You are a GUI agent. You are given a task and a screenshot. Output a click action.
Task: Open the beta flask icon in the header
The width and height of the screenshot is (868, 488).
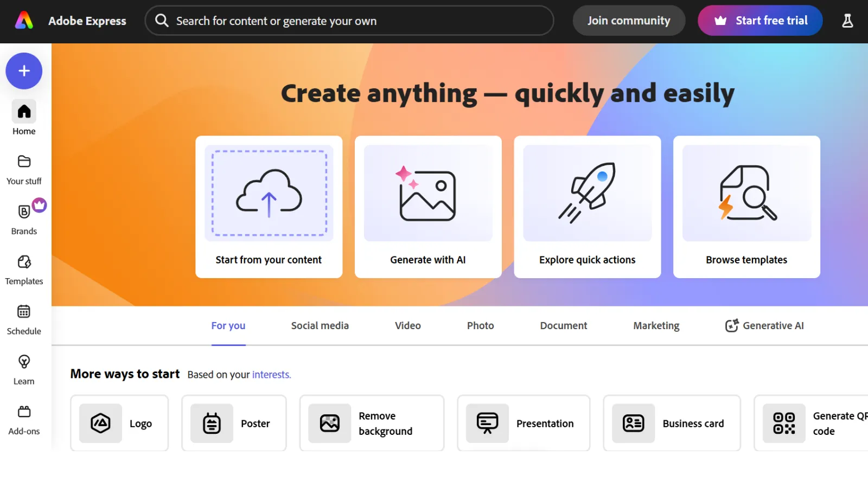click(x=847, y=21)
